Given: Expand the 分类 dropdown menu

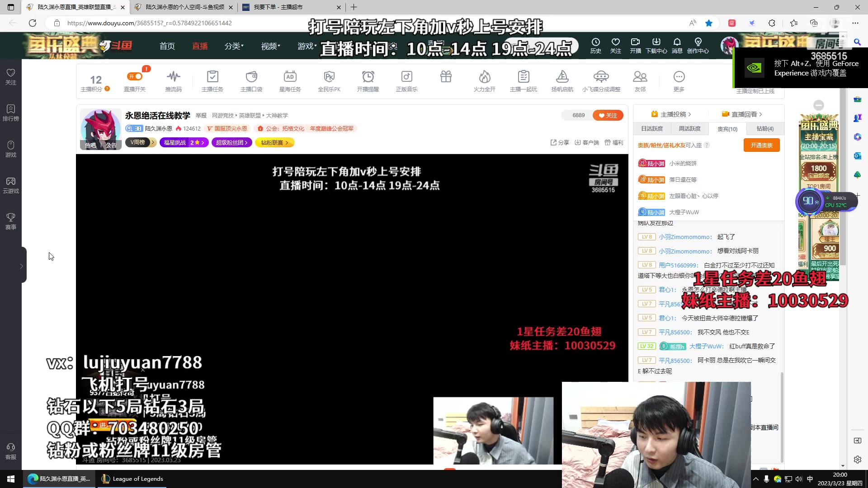Looking at the screenshot, I should coord(234,46).
